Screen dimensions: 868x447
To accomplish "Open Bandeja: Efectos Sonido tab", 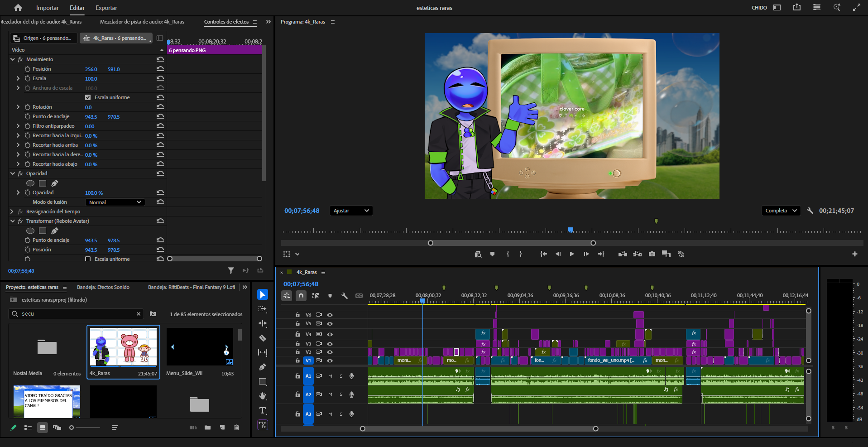I will point(103,287).
